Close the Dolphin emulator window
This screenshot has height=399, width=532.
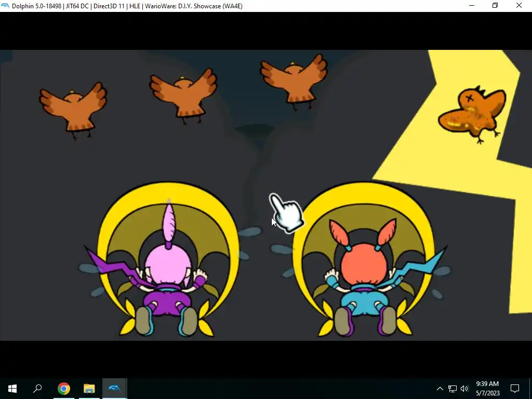(x=519, y=6)
